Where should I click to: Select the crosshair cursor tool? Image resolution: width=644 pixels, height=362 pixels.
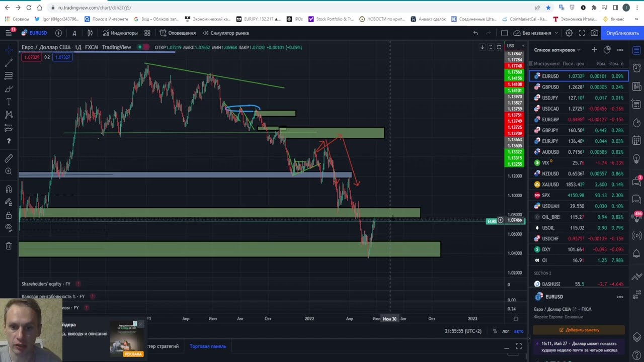click(x=9, y=50)
